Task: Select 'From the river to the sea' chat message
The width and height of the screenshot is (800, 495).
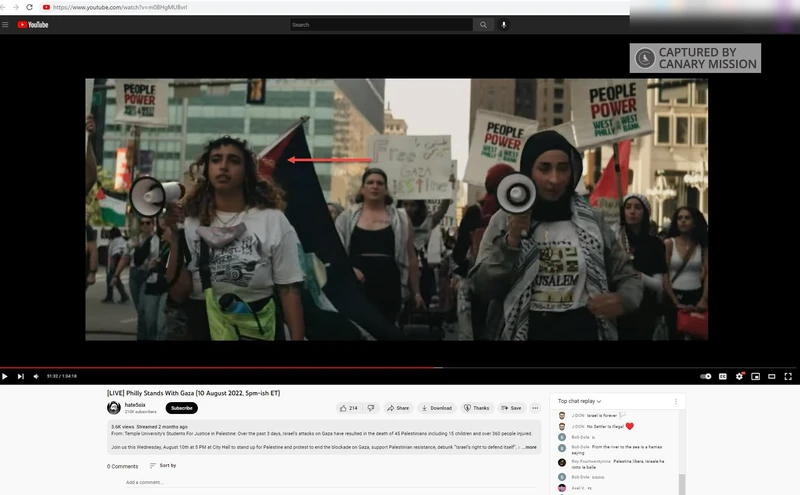Action: click(610, 450)
